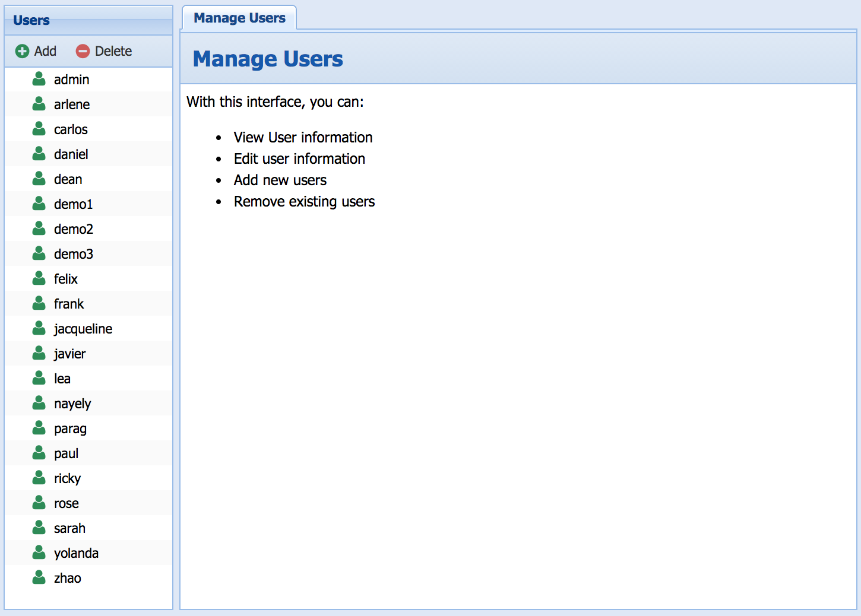The height and width of the screenshot is (616, 861).
Task: Click the red minus Delete icon
Action: tap(83, 52)
